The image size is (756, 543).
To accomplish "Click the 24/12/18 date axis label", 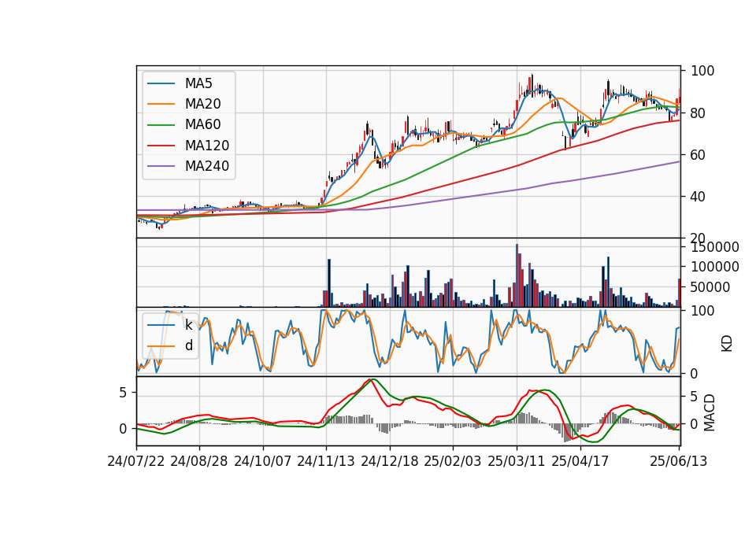I will click(390, 461).
